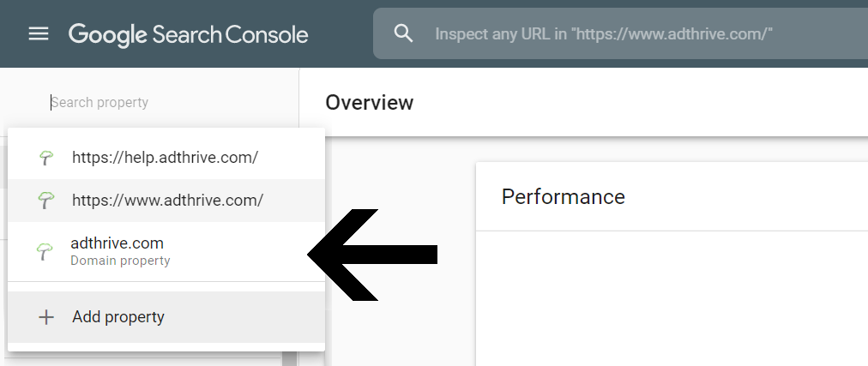The width and height of the screenshot is (868, 366).
Task: Click the Performance card heading
Action: pyautogui.click(x=563, y=197)
